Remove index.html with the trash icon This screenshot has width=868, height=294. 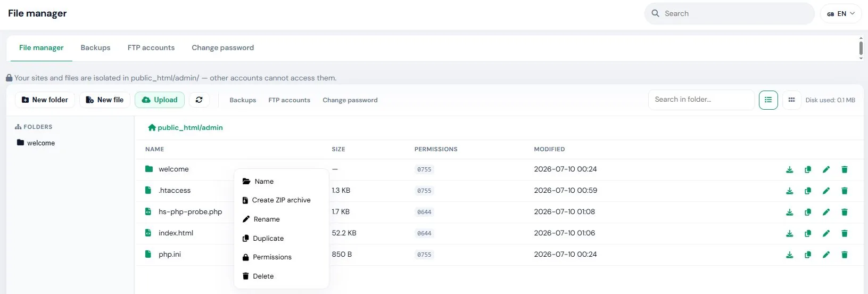(844, 233)
